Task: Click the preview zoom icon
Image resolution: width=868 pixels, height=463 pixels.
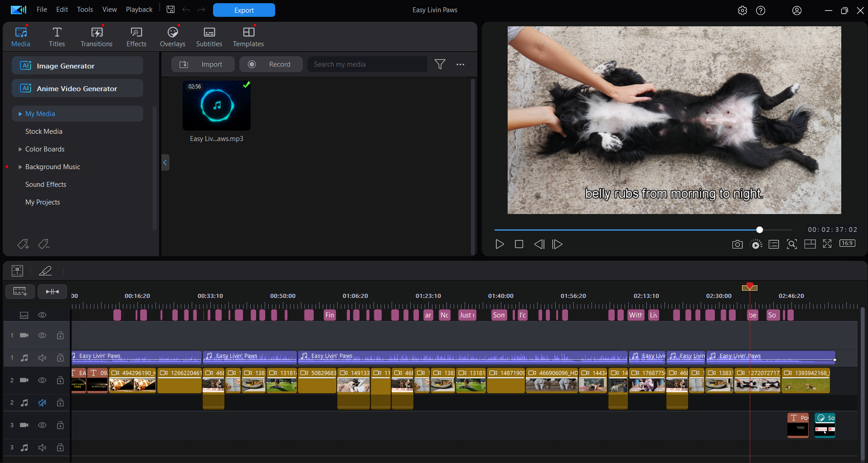Action: (x=791, y=244)
